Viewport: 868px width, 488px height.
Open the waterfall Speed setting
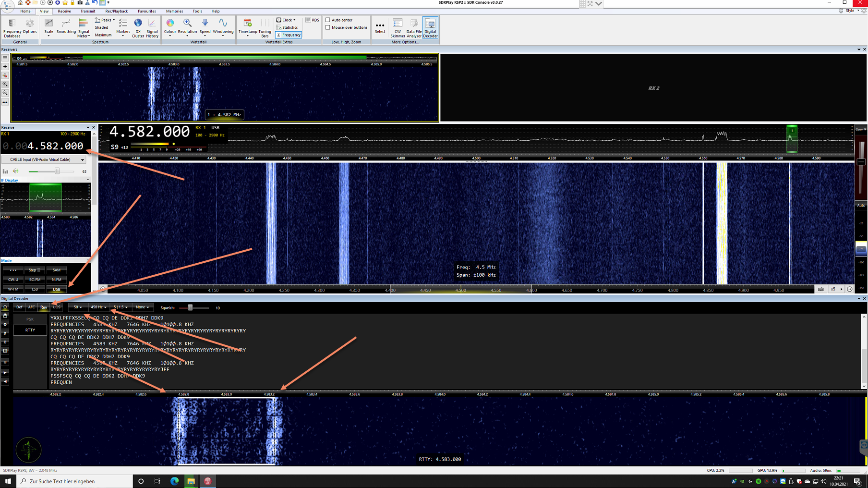click(205, 28)
